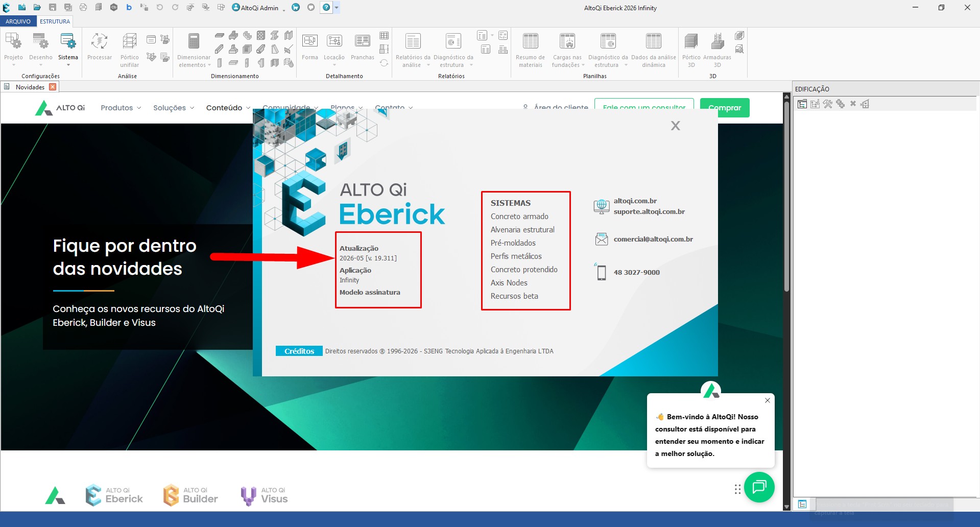Expand the Conteúdo website menu

pos(228,108)
